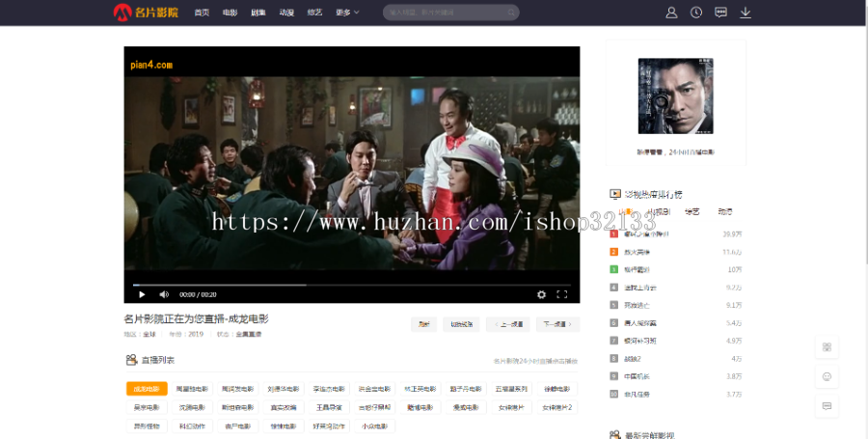Go to 首页 in the navigation
This screenshot has height=439, width=868.
202,13
